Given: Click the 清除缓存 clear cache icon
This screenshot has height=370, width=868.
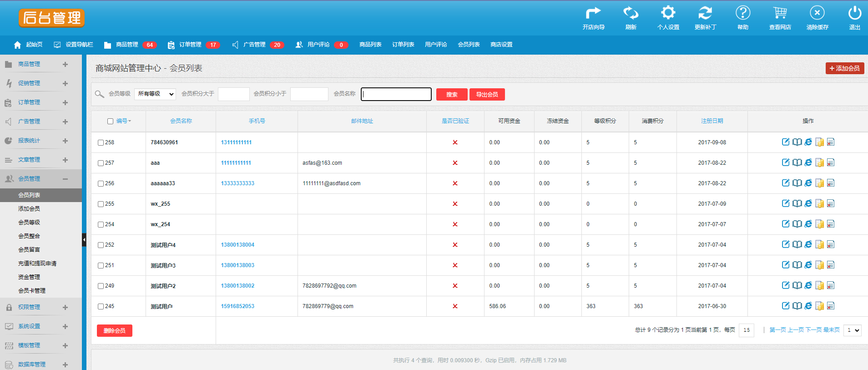Looking at the screenshot, I should point(817,13).
